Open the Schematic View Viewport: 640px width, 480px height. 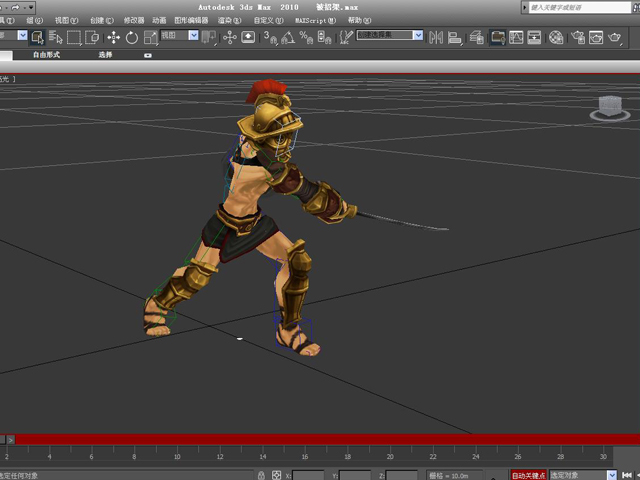pos(534,38)
